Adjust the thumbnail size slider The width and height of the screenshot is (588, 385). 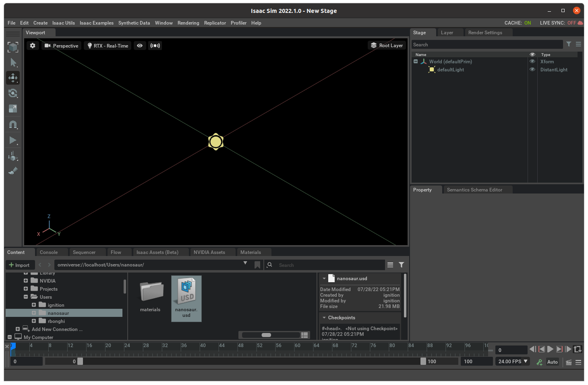(267, 335)
